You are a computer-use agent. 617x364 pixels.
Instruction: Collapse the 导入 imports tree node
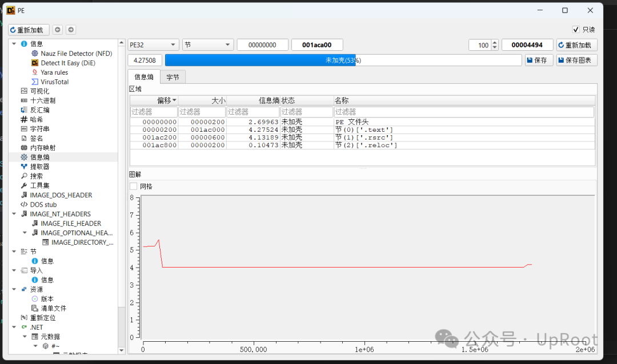click(x=14, y=270)
